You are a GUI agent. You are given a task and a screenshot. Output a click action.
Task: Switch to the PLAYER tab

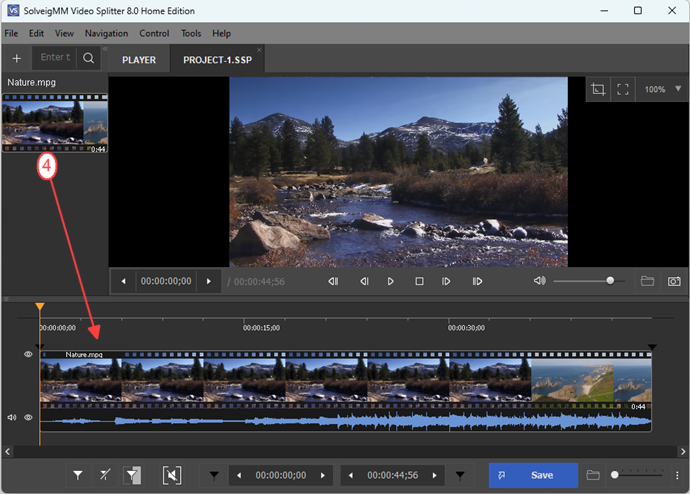139,59
